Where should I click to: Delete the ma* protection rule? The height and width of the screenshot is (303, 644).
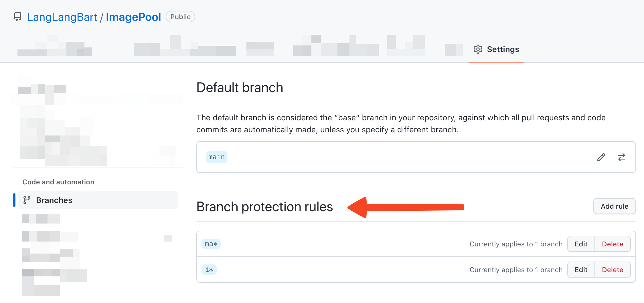pyautogui.click(x=613, y=244)
